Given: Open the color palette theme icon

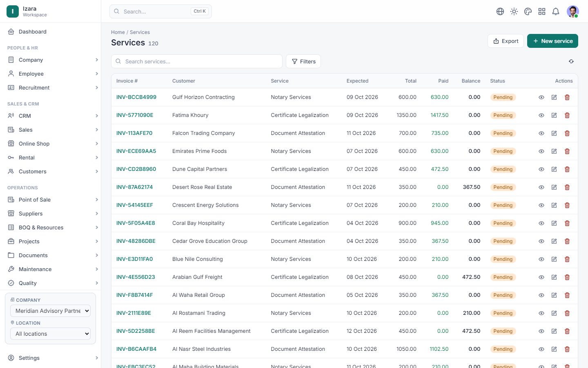Looking at the screenshot, I should tap(528, 11).
